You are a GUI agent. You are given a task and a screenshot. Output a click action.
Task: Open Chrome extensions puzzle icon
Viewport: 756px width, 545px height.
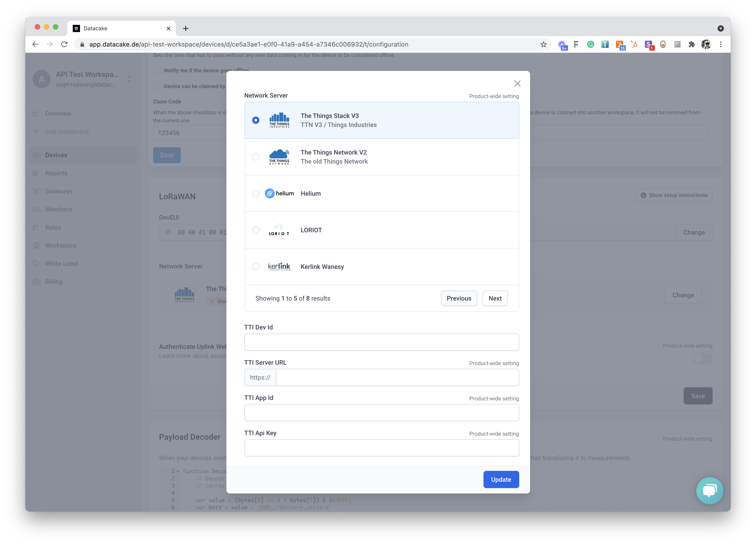[x=692, y=44]
